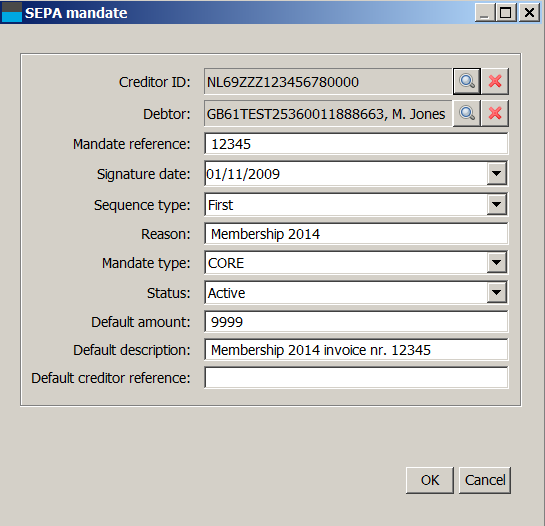Image resolution: width=545 pixels, height=526 pixels.
Task: Click the Debtor value box
Action: coord(328,113)
